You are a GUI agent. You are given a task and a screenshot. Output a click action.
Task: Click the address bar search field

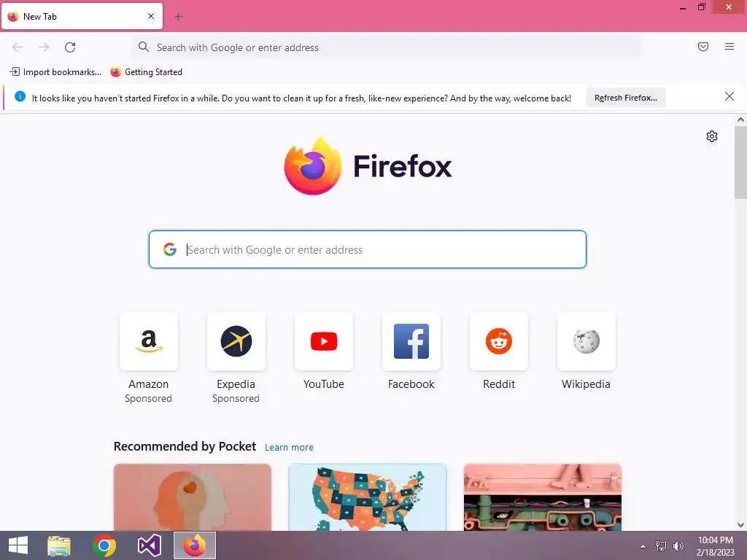[x=387, y=47]
